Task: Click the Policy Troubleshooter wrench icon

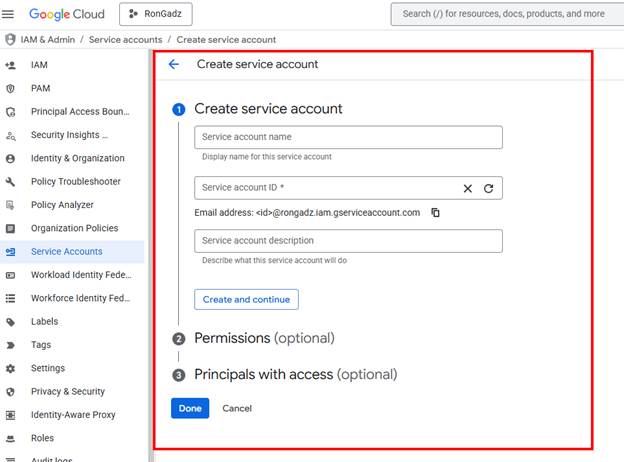Action: [10, 182]
